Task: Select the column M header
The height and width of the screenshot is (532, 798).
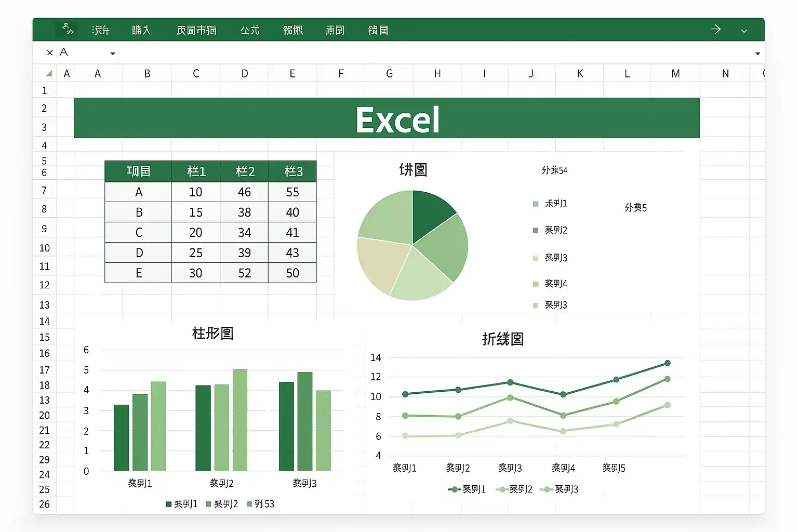Action: 675,73
